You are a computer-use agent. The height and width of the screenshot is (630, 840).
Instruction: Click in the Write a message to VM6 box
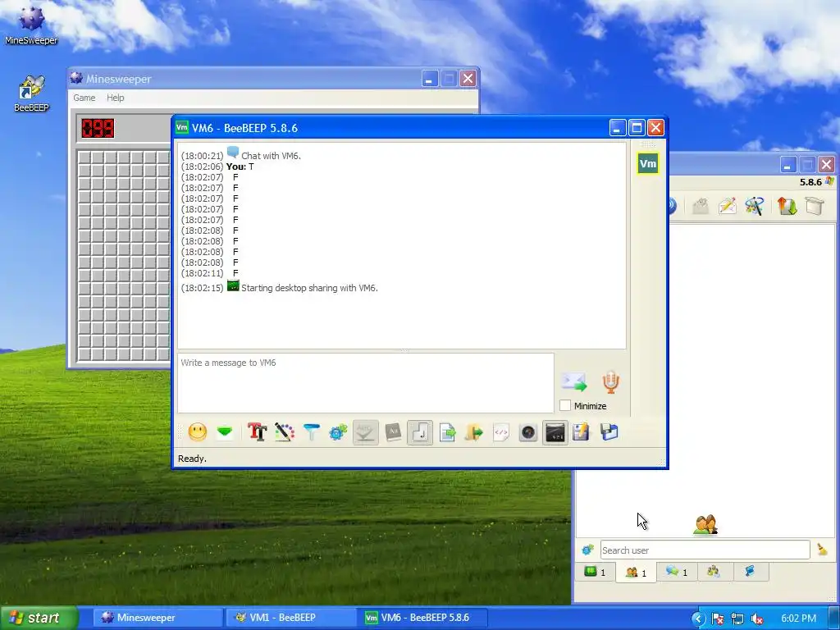click(365, 382)
